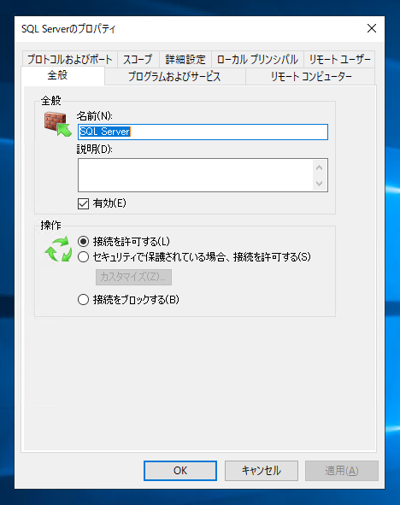Click the キャンセル button

261,471
